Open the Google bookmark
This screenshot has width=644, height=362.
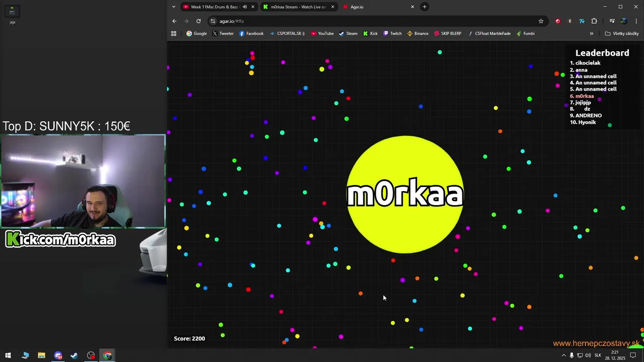(x=197, y=34)
